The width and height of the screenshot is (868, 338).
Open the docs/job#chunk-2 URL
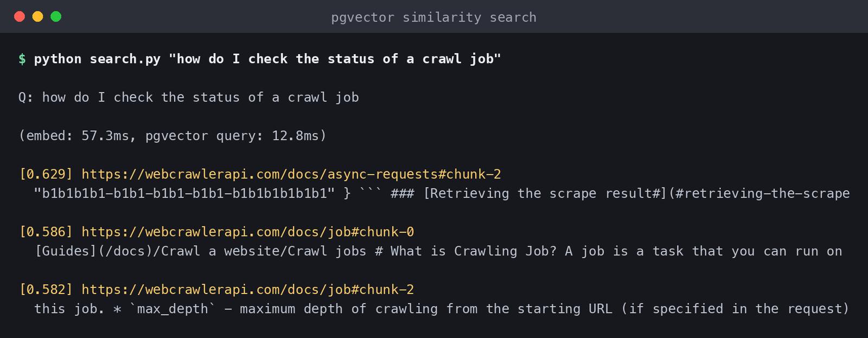click(248, 290)
